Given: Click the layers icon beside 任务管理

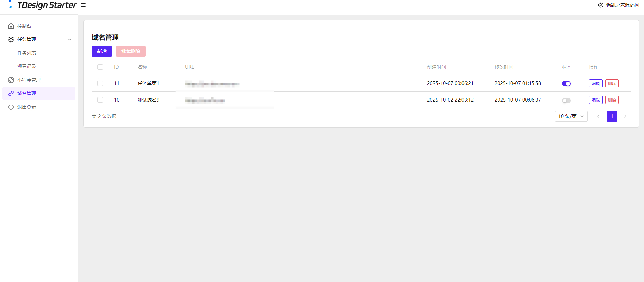Looking at the screenshot, I should pyautogui.click(x=11, y=39).
